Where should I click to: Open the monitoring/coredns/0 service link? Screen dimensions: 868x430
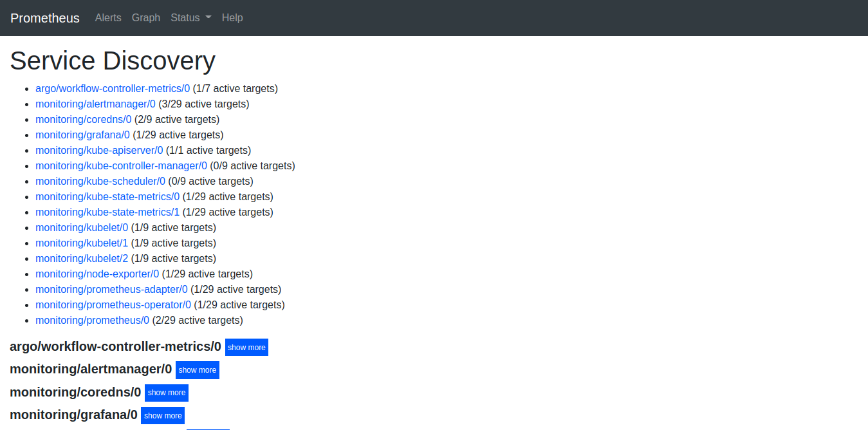[x=83, y=119]
